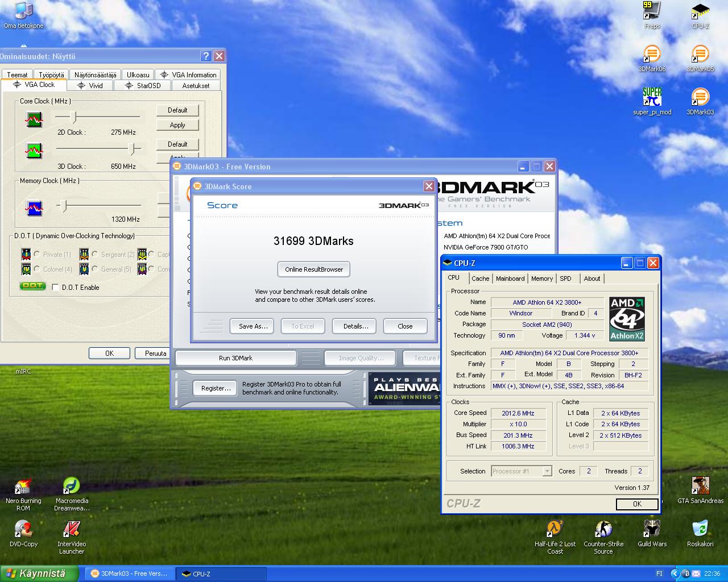Open the DVD-Copy desktop shortcut

(x=23, y=534)
